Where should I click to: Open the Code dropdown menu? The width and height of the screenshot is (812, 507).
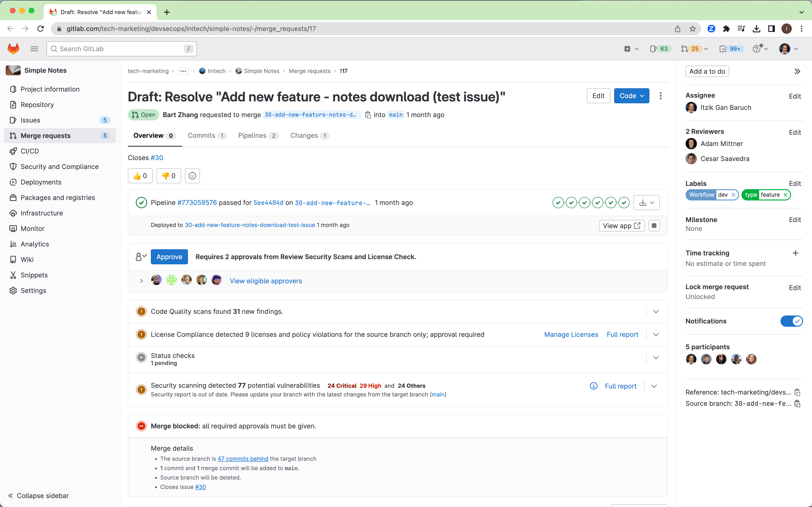click(x=631, y=96)
